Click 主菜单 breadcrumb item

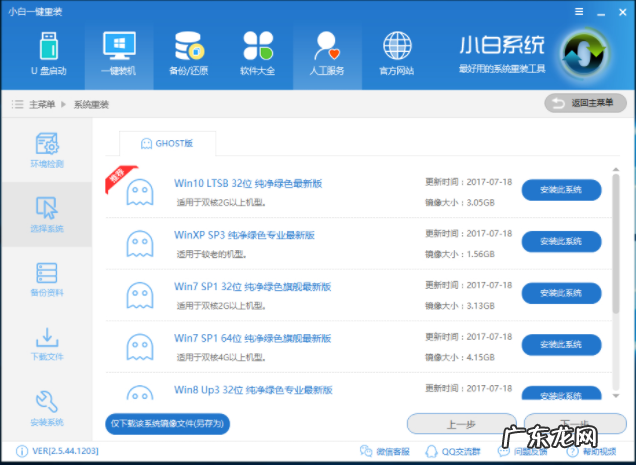click(x=42, y=105)
